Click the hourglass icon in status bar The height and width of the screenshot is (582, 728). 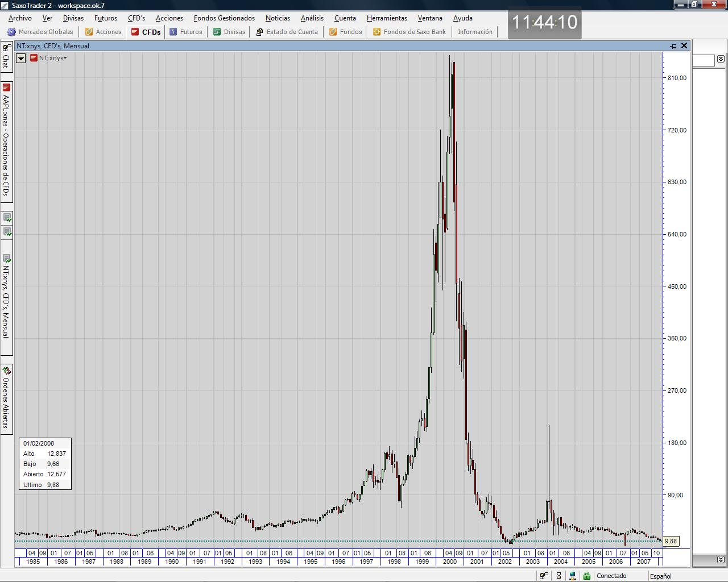(559, 576)
